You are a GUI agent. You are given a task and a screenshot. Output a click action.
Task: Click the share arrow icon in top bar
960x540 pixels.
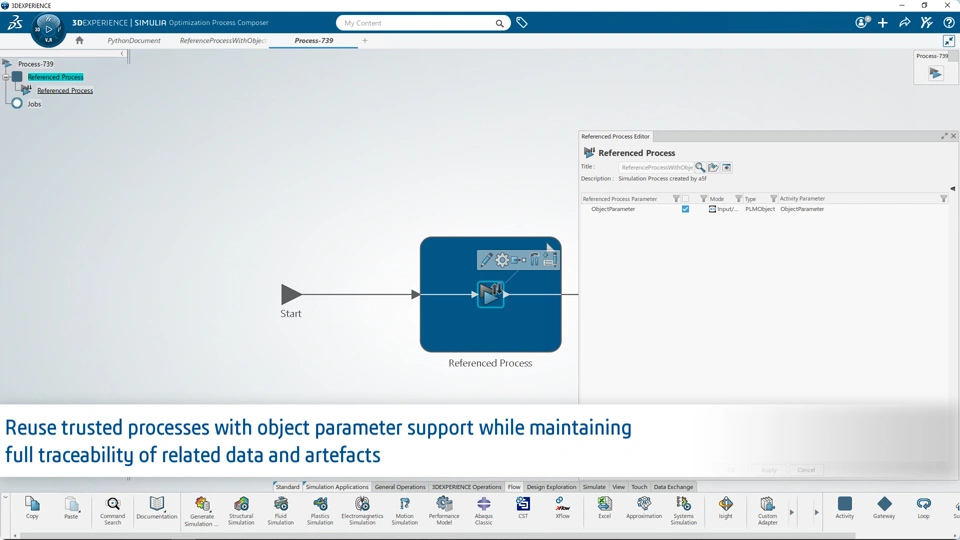pos(904,23)
